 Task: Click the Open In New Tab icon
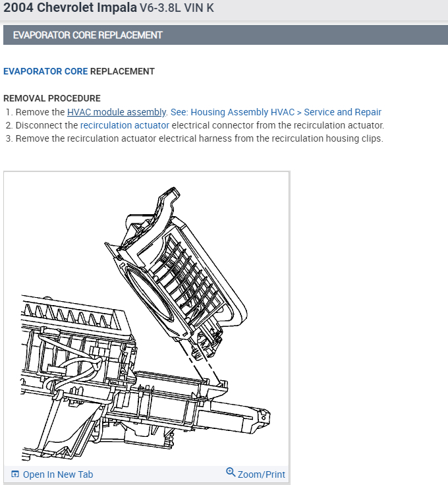pyautogui.click(x=15, y=474)
